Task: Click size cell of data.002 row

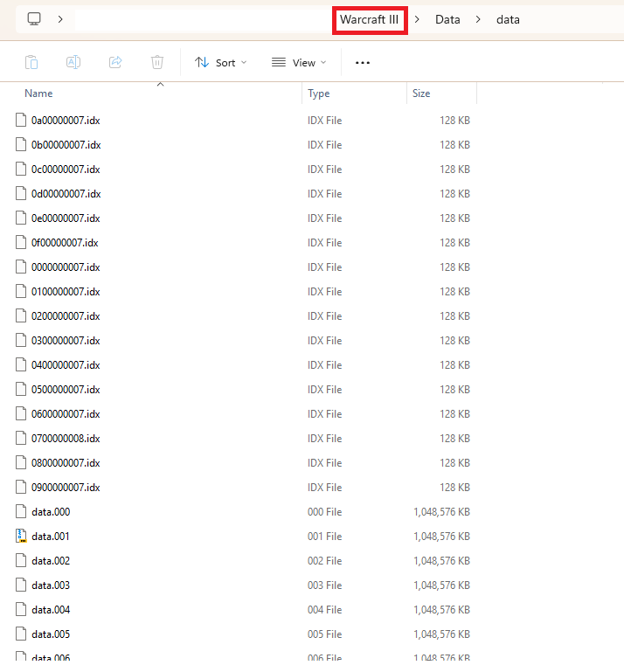Action: coord(441,560)
